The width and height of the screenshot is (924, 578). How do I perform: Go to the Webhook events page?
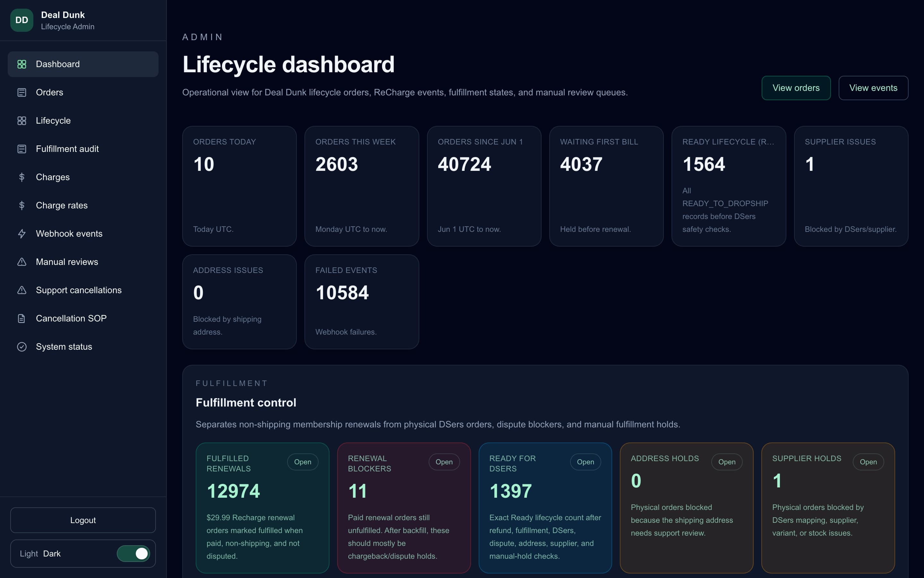[x=83, y=234]
